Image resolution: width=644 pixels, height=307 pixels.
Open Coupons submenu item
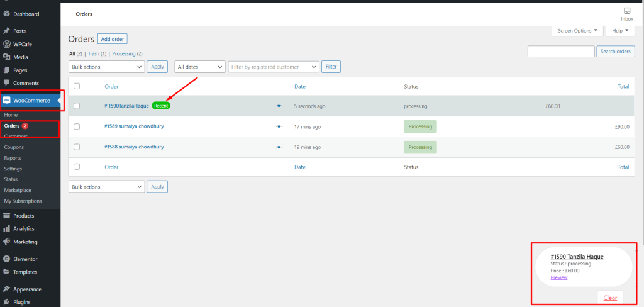(x=14, y=147)
